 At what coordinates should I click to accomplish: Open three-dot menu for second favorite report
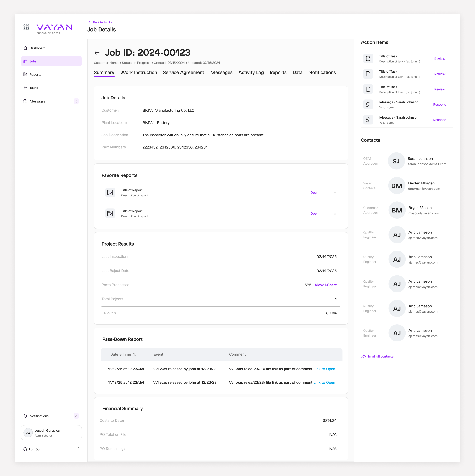pyautogui.click(x=335, y=213)
